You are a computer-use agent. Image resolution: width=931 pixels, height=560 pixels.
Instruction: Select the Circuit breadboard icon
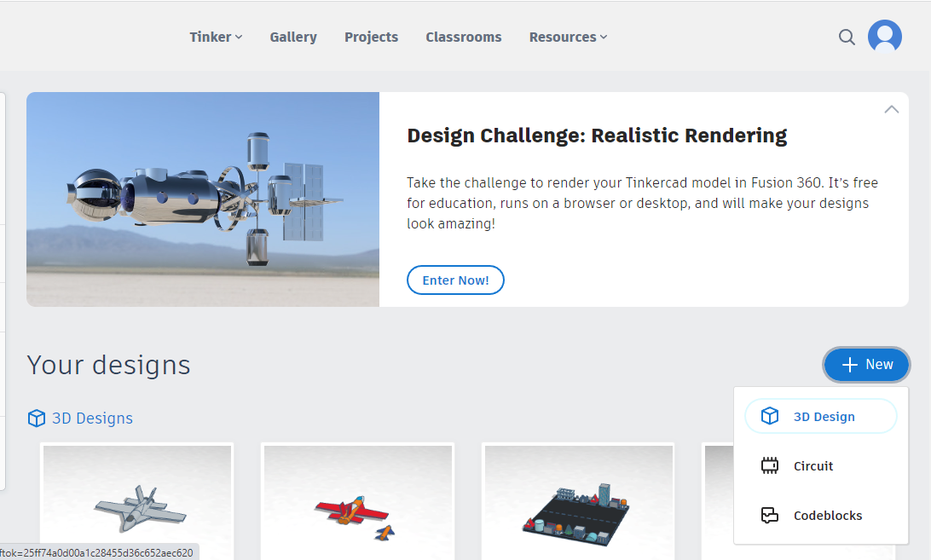tap(770, 465)
